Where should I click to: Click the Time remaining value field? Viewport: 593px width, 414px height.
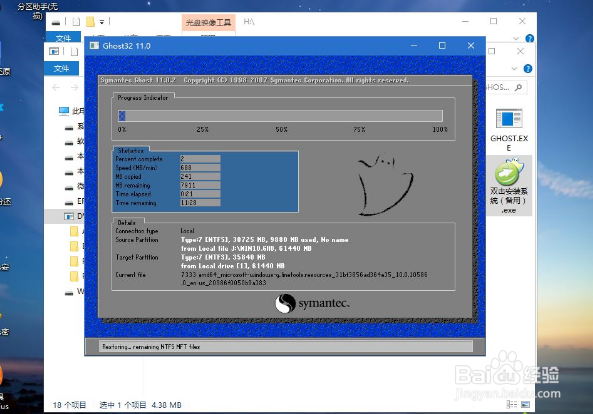point(200,203)
